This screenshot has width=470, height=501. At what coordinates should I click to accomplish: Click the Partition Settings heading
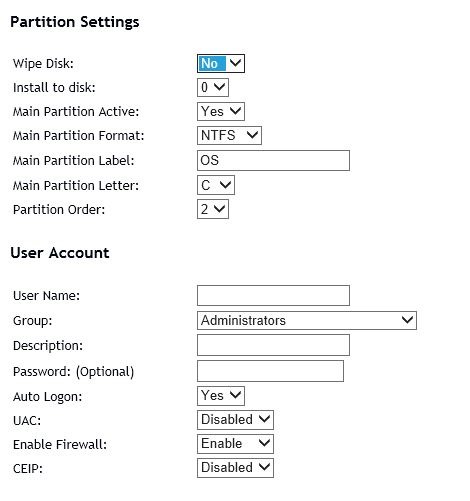[x=75, y=22]
